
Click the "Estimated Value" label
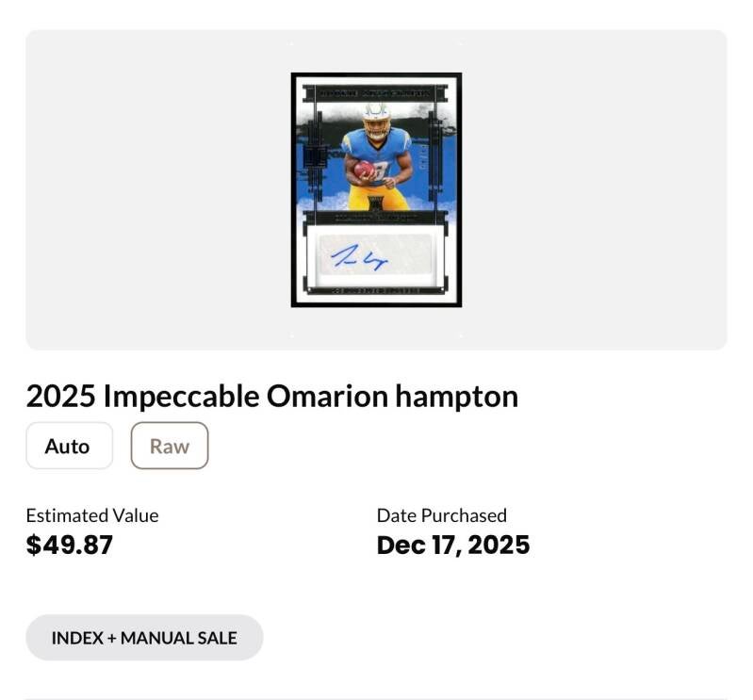91,515
